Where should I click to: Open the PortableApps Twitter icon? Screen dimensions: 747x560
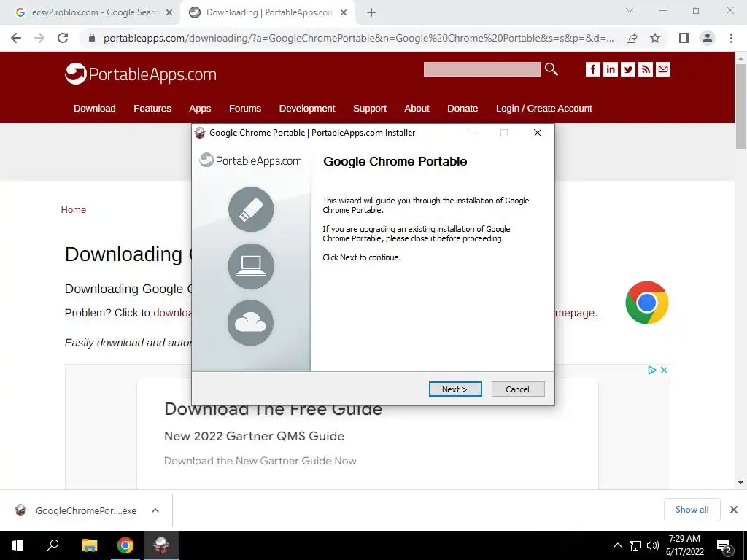pyautogui.click(x=628, y=69)
